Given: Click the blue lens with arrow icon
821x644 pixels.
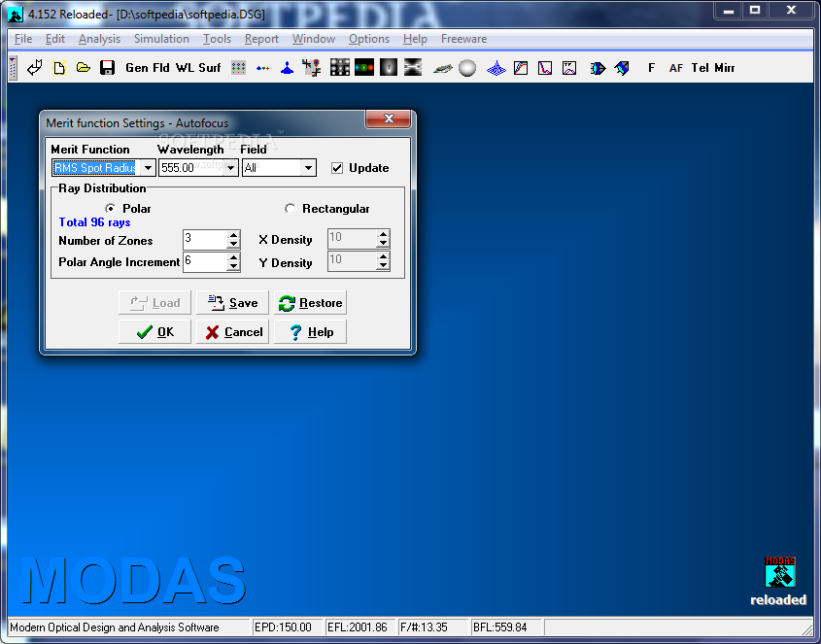Looking at the screenshot, I should pyautogui.click(x=598, y=68).
